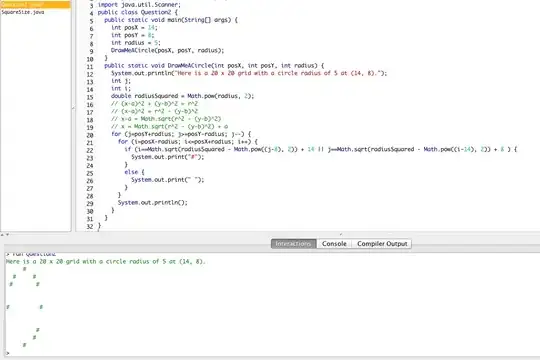Click the comment on line 19
540x360 pixels.
click(169, 126)
